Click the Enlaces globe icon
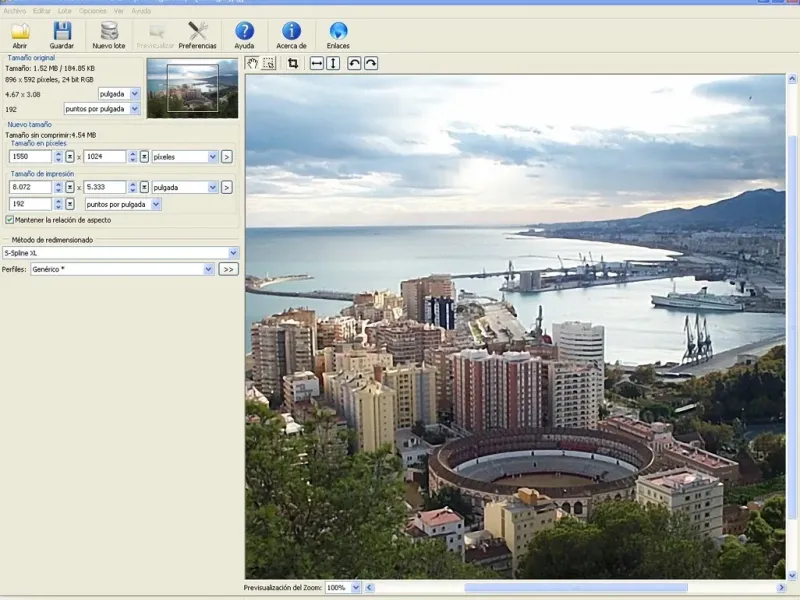The image size is (800, 600). pos(338,32)
